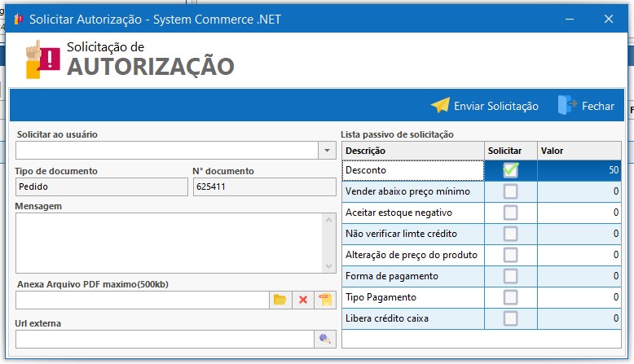Close the Solicitar Autorização window
Viewport: 634px width, 364px height.
point(609,19)
